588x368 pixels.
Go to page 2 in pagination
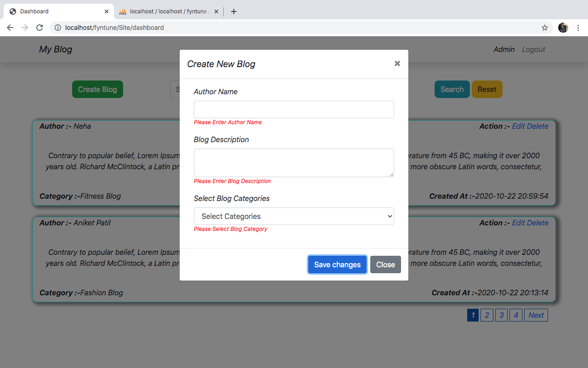pos(486,315)
